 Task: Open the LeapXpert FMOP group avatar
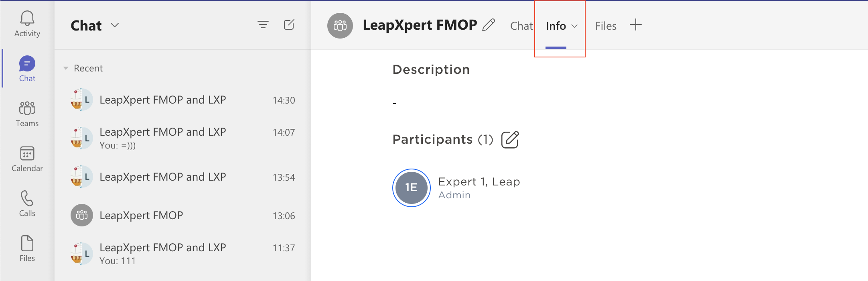[340, 25]
